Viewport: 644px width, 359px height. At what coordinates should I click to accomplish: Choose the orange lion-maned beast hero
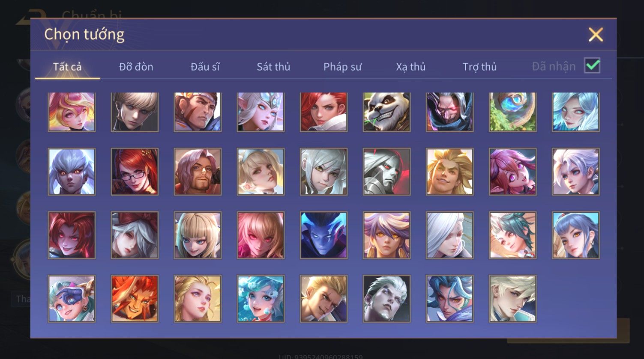(135, 298)
